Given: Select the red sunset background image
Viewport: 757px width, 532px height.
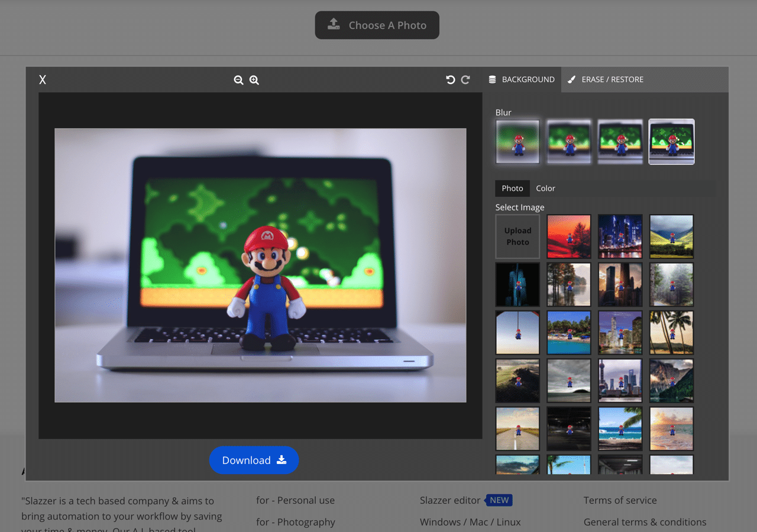Looking at the screenshot, I should 569,236.
